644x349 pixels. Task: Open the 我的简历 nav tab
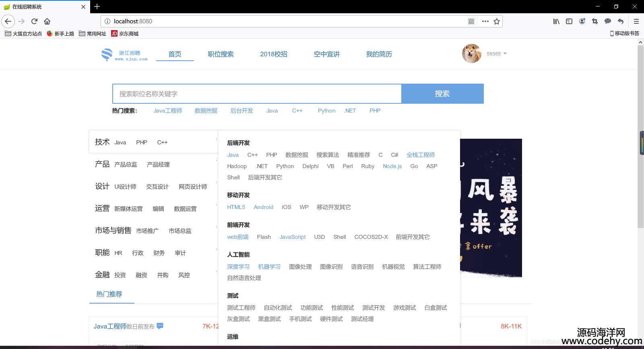379,54
